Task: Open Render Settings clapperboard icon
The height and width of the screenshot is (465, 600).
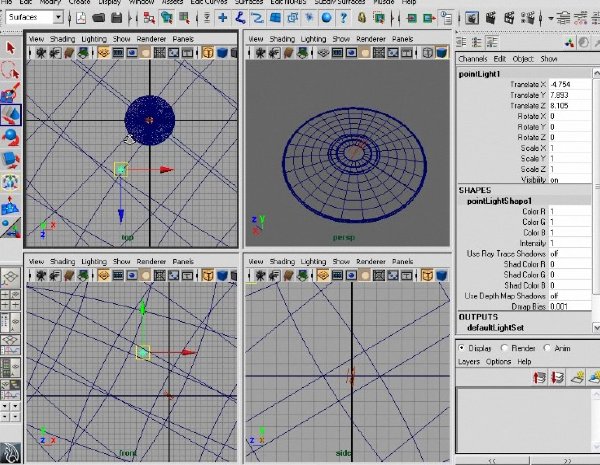Action: 528,18
